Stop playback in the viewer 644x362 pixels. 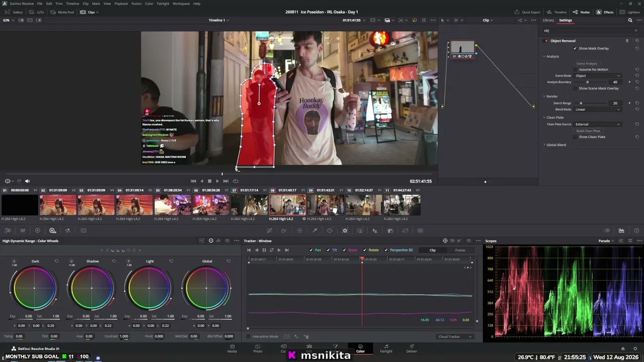[x=209, y=181]
